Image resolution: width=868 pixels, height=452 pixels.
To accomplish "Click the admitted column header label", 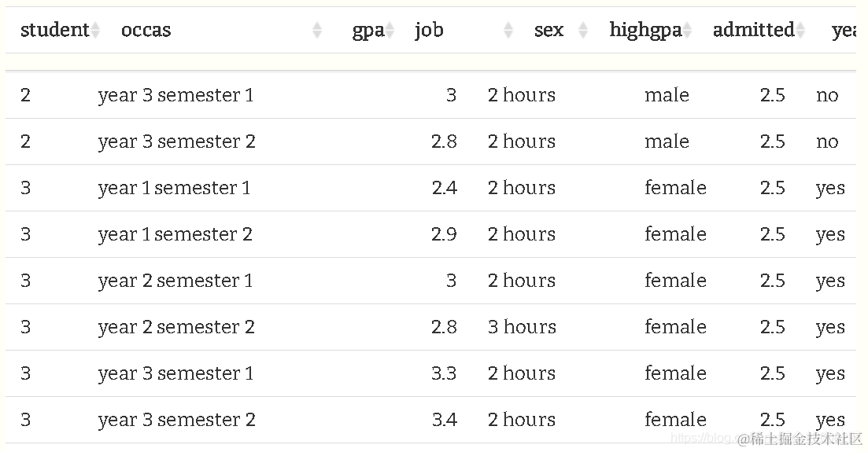I will point(752,31).
